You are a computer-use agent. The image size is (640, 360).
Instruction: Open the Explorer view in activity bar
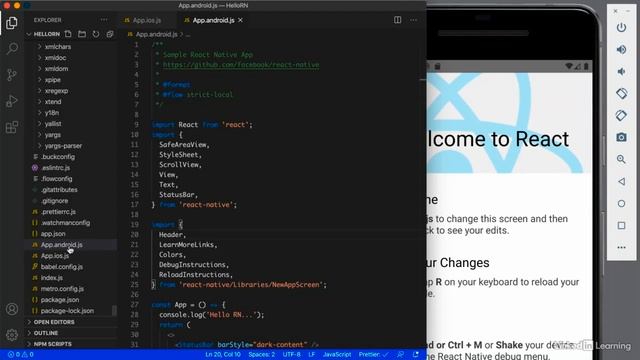[x=12, y=23]
